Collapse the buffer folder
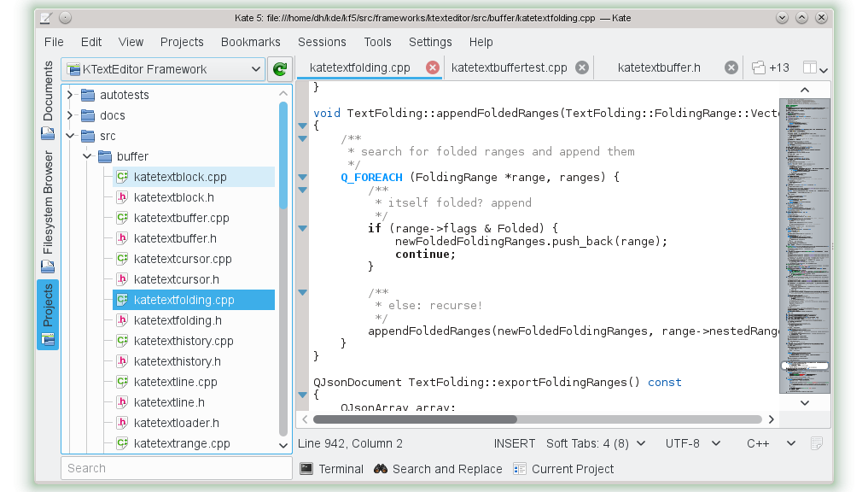Image resolution: width=868 pixels, height=492 pixels. (87, 156)
